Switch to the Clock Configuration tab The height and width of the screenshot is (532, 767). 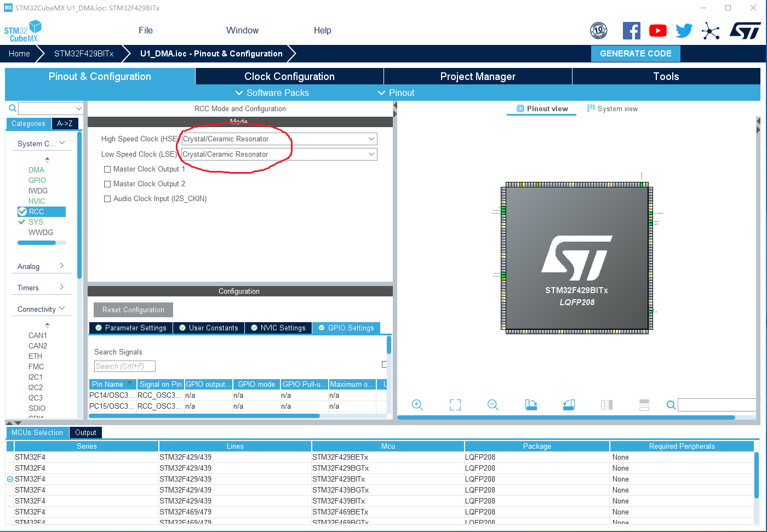pyautogui.click(x=289, y=76)
